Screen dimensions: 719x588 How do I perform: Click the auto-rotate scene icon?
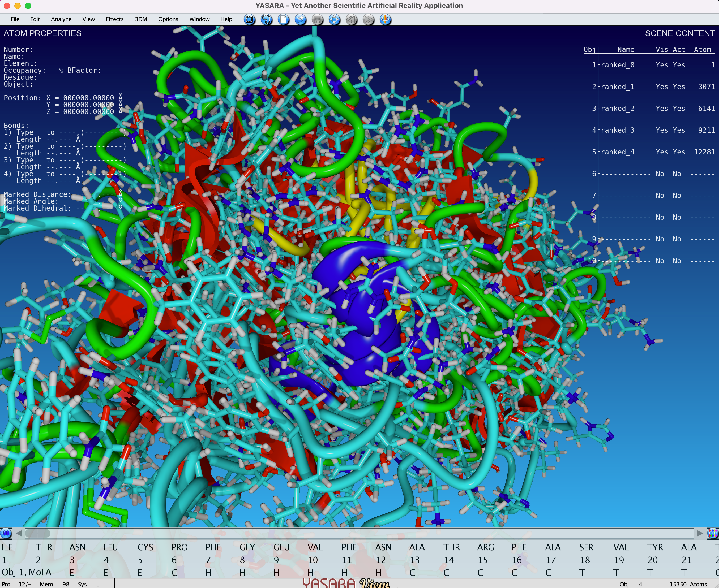pyautogui.click(x=385, y=19)
